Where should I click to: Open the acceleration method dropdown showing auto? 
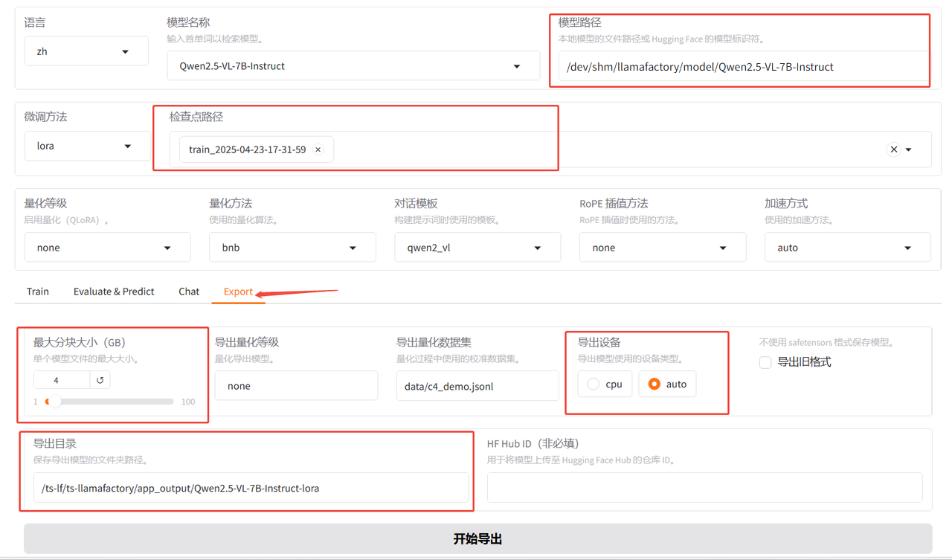click(848, 248)
